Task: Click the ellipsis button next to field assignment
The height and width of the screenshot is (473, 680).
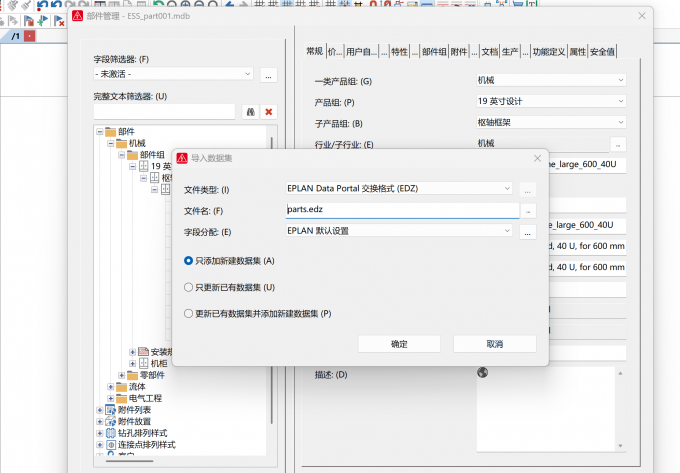Action: pyautogui.click(x=527, y=232)
